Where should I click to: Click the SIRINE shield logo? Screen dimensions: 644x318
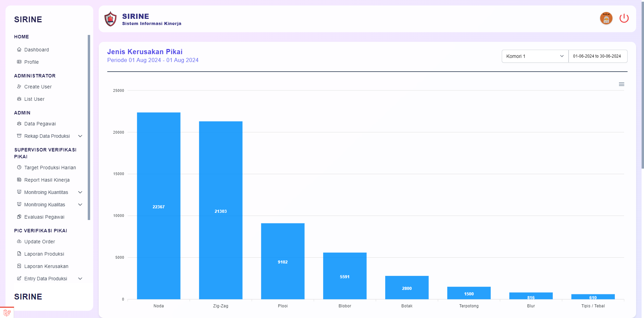pyautogui.click(x=110, y=19)
